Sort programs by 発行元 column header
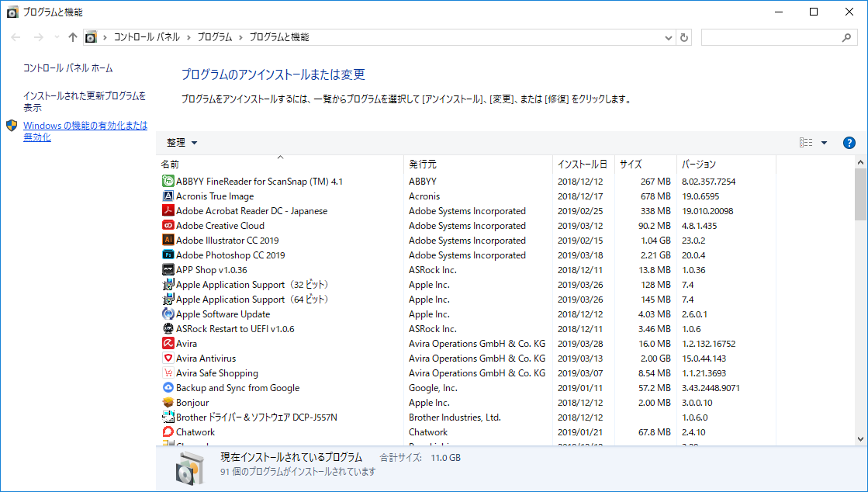The height and width of the screenshot is (492, 868). click(x=423, y=165)
